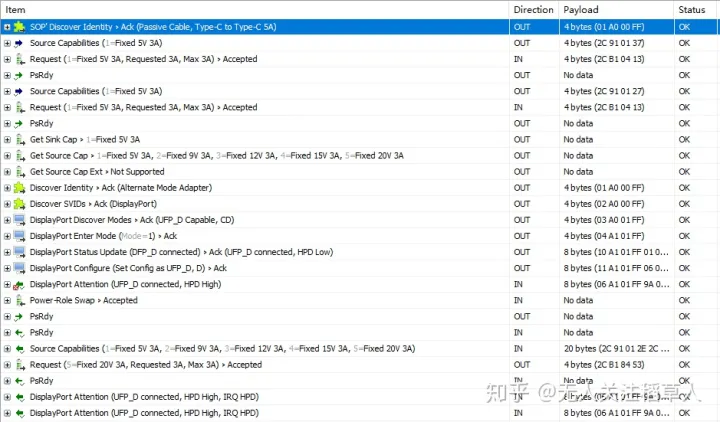
Task: Click the Get Sink Cap row icon
Action: [20, 140]
